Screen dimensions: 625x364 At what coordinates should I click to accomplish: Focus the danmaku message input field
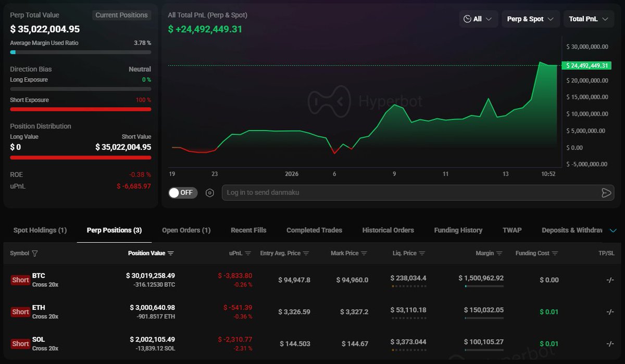point(411,193)
